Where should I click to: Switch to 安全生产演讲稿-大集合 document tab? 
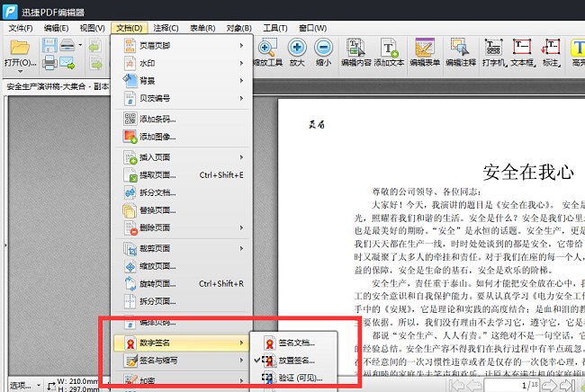tap(58, 86)
